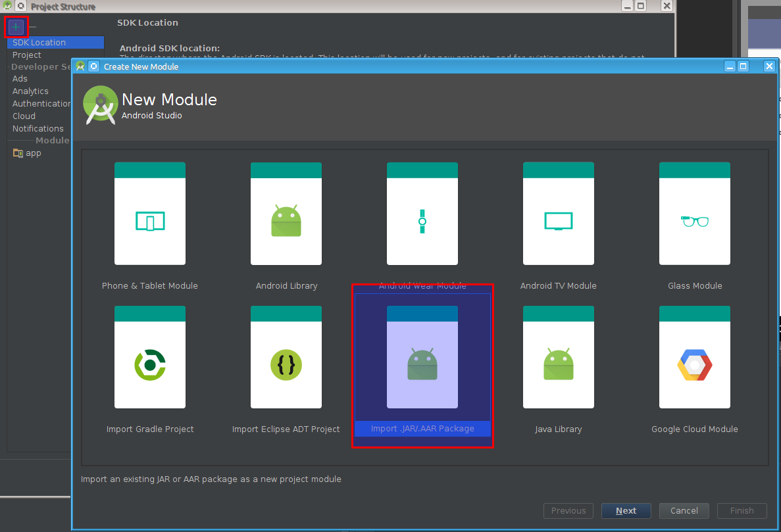Click the Android TV Module label

[559, 285]
